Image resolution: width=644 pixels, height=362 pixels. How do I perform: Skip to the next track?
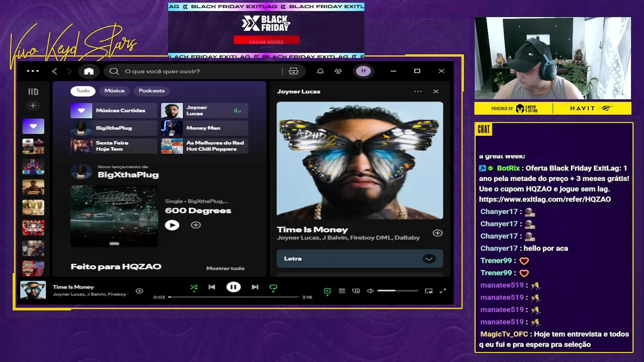(x=255, y=287)
